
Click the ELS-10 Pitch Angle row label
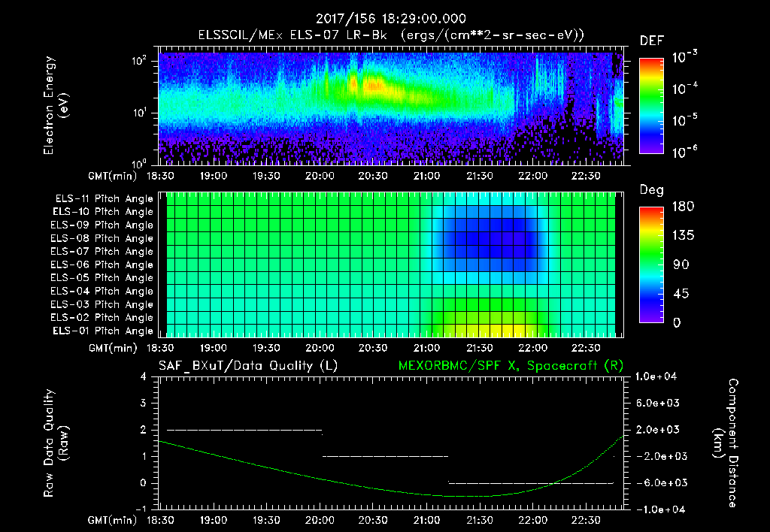[x=102, y=212]
